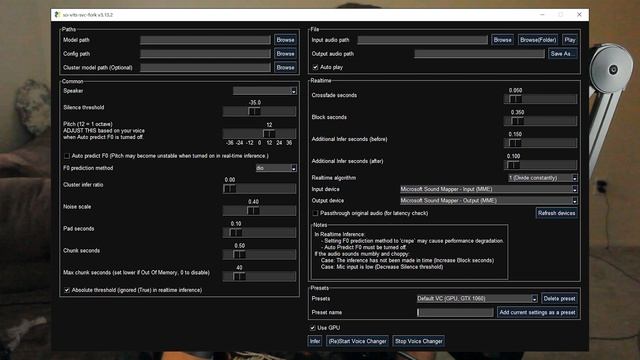Minimize the so-vits-svc-fork window

point(542,15)
